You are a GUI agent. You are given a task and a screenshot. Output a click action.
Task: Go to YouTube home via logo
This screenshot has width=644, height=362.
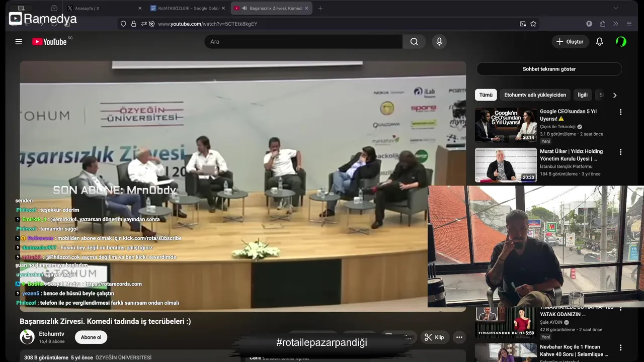click(x=49, y=42)
